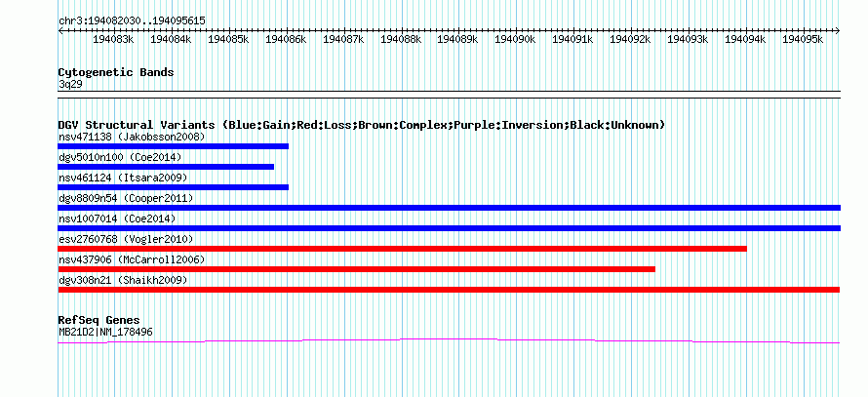Click the 194093k ruler tick label
The height and width of the screenshot is (397, 868).
point(689,39)
